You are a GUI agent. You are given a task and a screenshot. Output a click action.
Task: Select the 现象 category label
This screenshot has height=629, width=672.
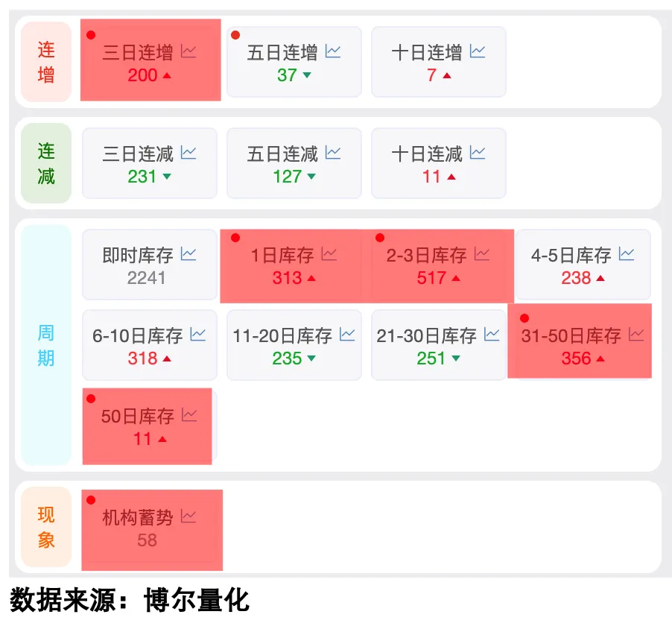coord(46,526)
